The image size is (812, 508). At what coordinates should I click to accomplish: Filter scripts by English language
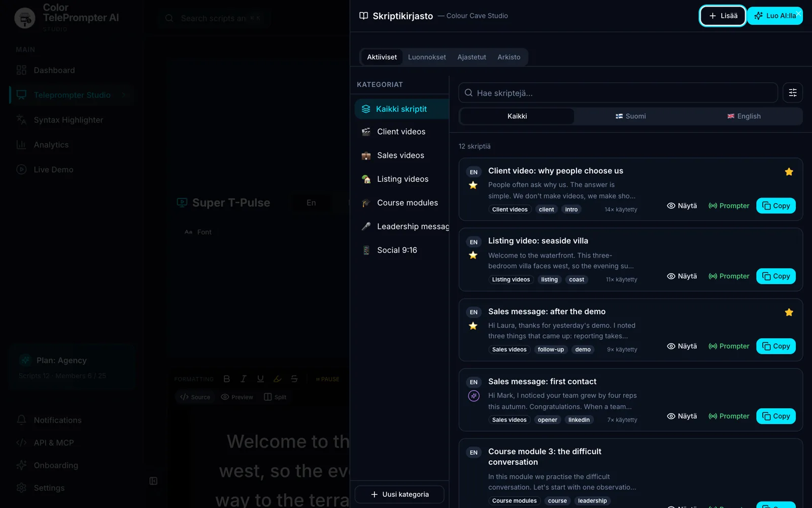click(744, 116)
